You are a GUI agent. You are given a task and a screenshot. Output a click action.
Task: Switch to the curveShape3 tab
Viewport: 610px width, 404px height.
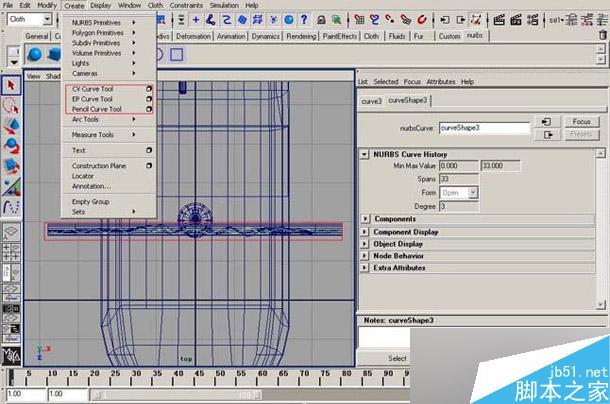click(x=407, y=100)
